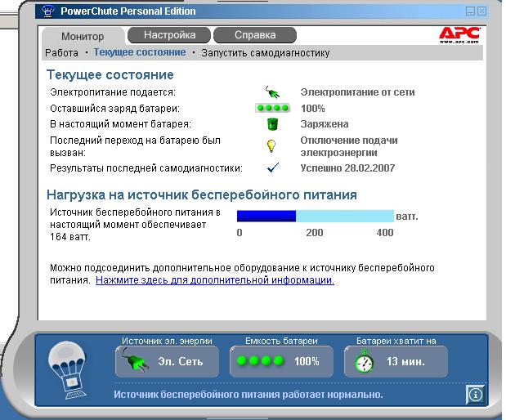Screen dimensions: 506x420
Task: Minimize the PowerChute window
Action: [471, 11]
